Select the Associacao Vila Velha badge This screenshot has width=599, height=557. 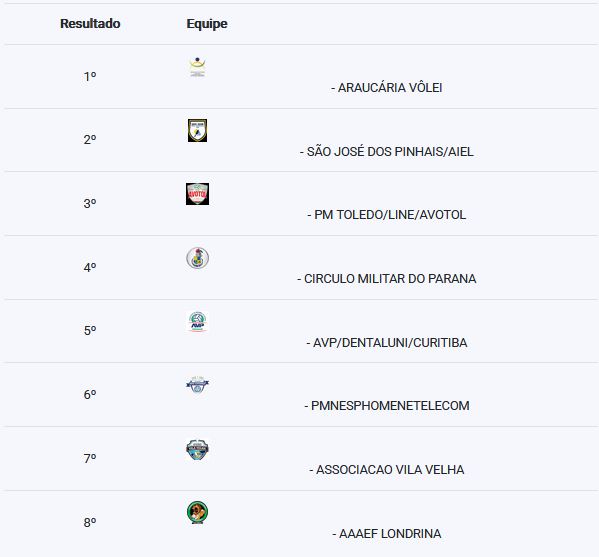coord(198,450)
